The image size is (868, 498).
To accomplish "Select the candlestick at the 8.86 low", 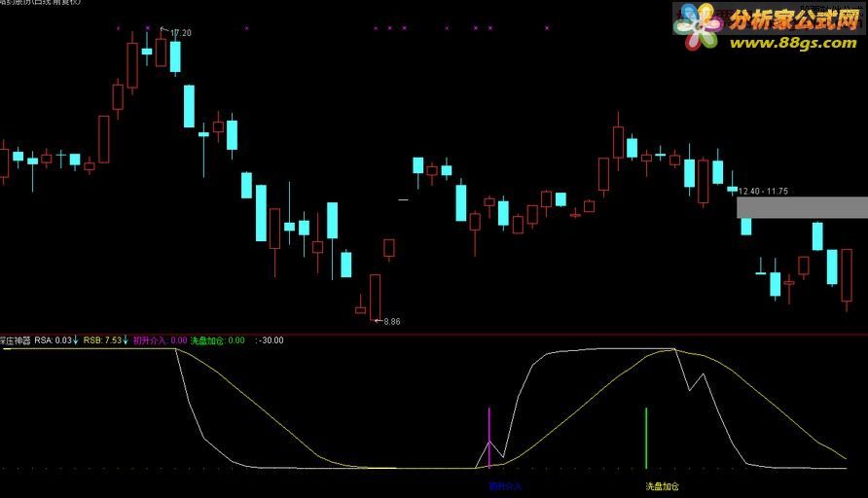I will pos(376,297).
